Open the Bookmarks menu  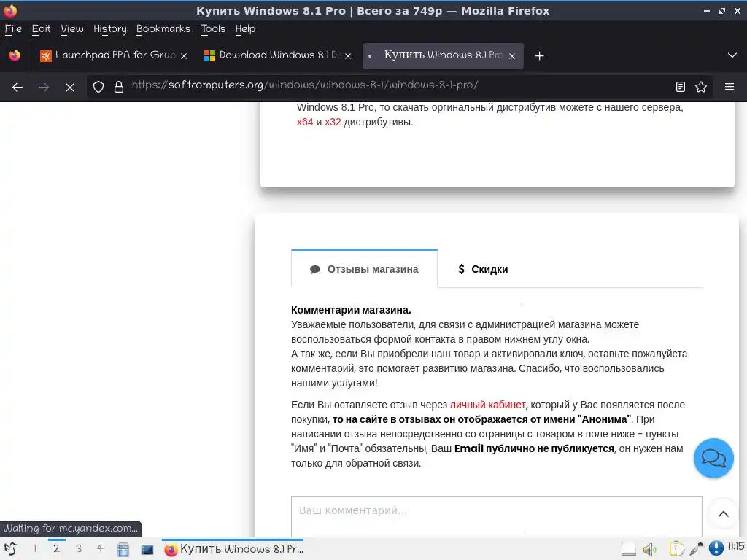[x=163, y=29]
